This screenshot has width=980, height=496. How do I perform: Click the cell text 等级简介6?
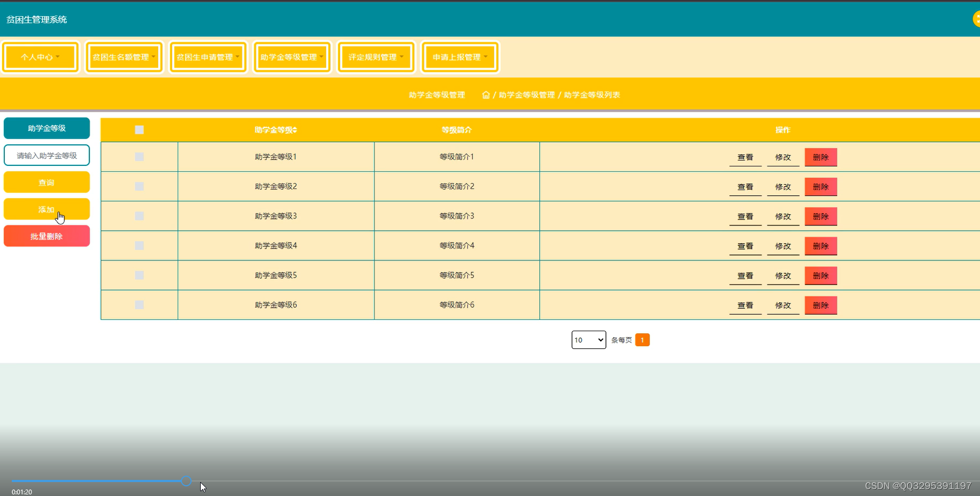[x=457, y=304]
